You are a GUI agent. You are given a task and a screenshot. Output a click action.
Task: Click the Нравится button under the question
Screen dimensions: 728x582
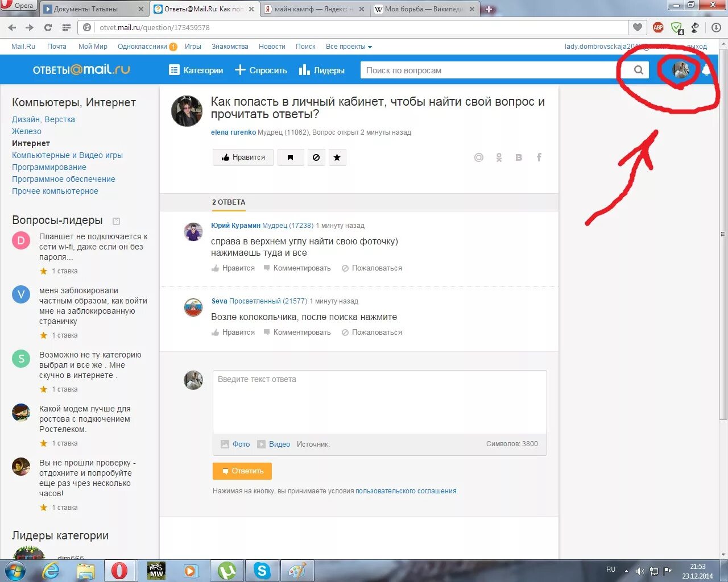pyautogui.click(x=243, y=157)
